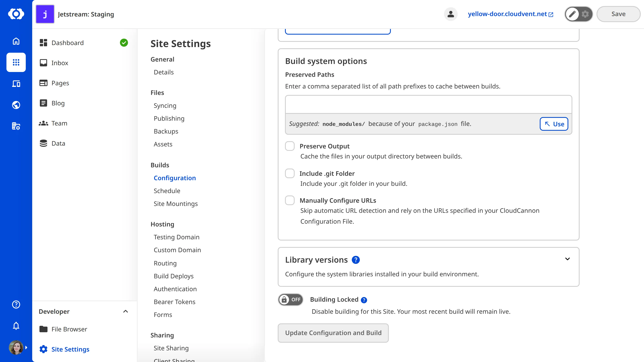Open help icon beside Library versions
Image resolution: width=644 pixels, height=362 pixels.
[x=356, y=260]
